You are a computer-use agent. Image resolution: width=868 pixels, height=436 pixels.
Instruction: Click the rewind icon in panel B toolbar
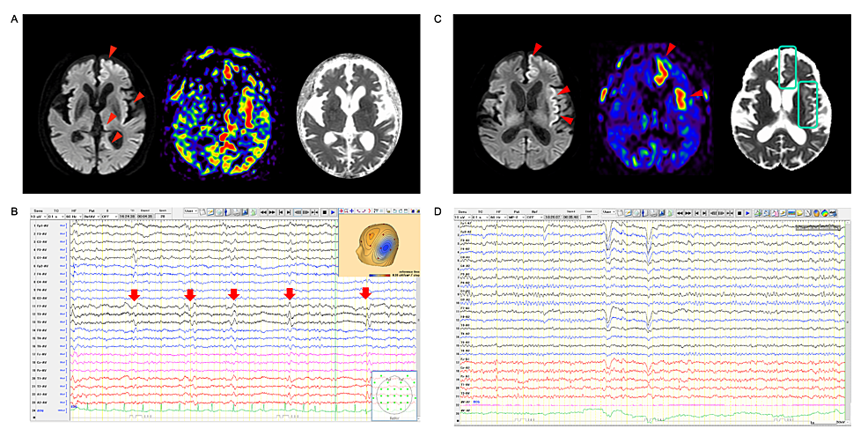coord(263,212)
